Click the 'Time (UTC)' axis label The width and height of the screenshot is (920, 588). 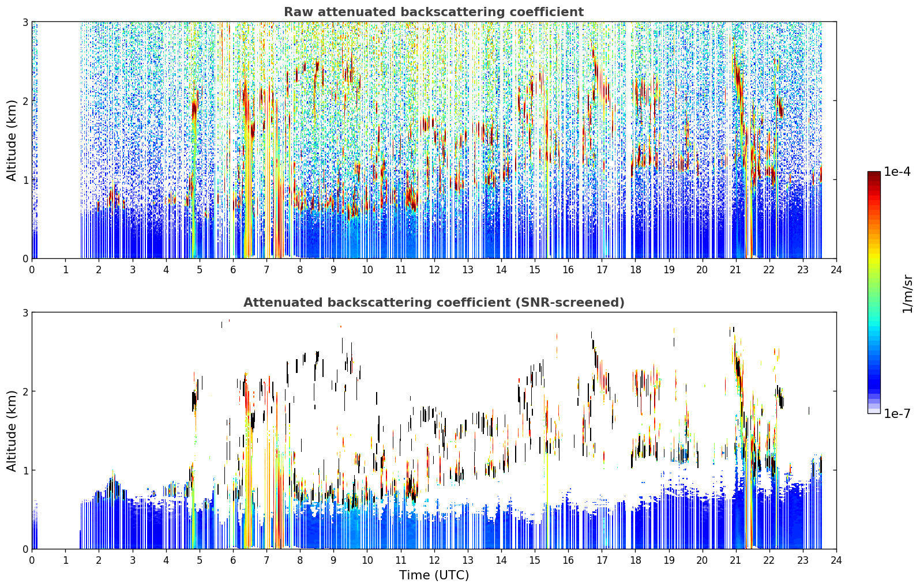point(434,575)
